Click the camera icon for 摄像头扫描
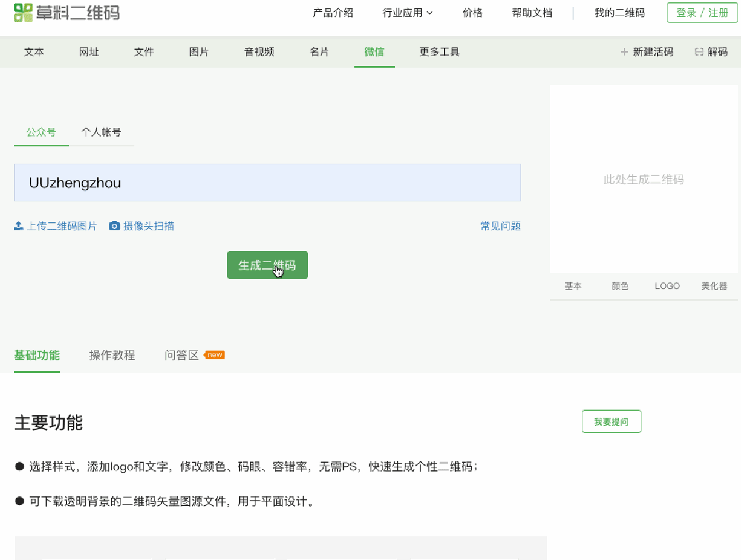741x560 pixels. 115,226
